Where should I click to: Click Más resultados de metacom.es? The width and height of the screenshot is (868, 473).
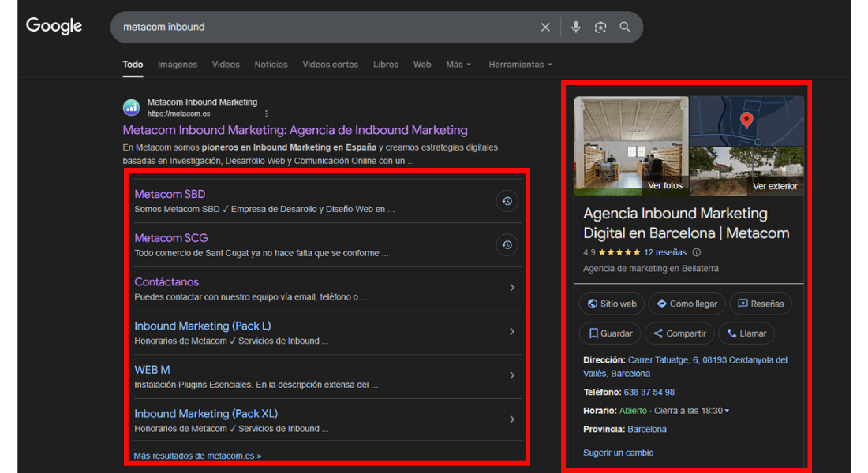point(197,456)
